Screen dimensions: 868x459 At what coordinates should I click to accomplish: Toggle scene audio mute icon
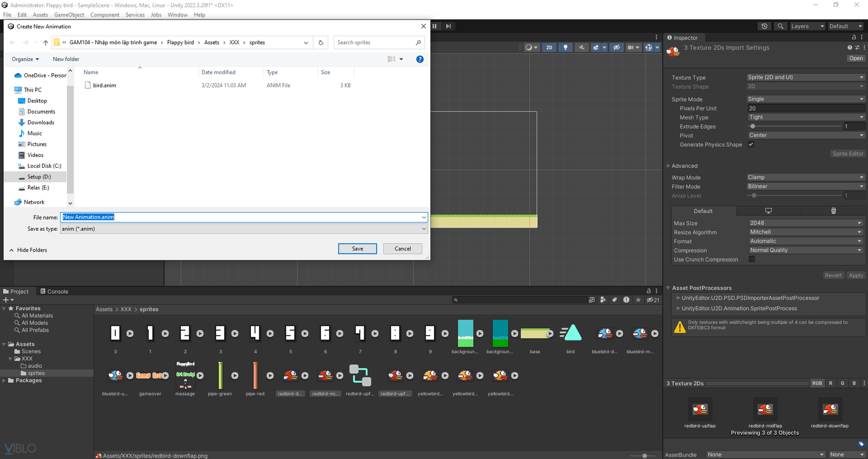coord(582,47)
